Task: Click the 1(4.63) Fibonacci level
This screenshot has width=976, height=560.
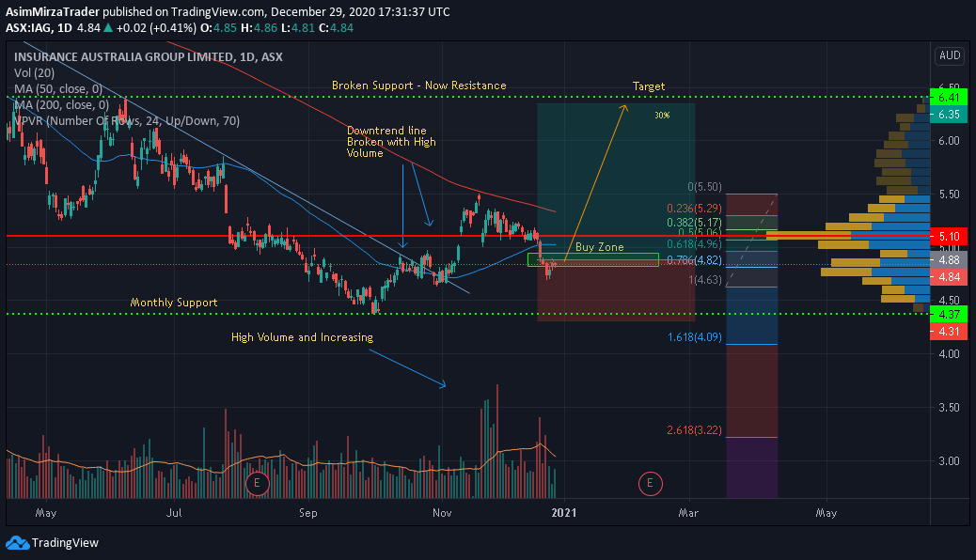Action: [705, 280]
